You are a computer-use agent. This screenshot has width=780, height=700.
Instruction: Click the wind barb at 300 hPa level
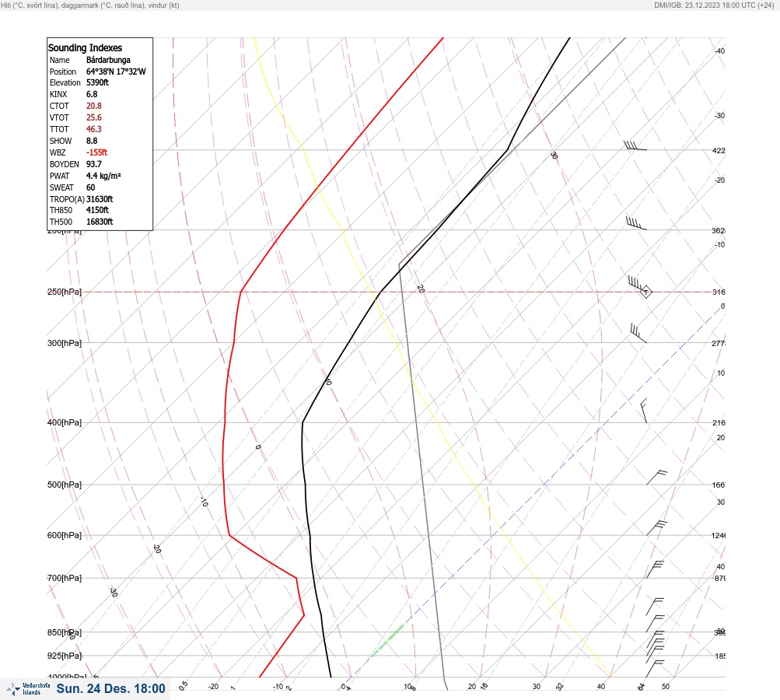pos(638,334)
